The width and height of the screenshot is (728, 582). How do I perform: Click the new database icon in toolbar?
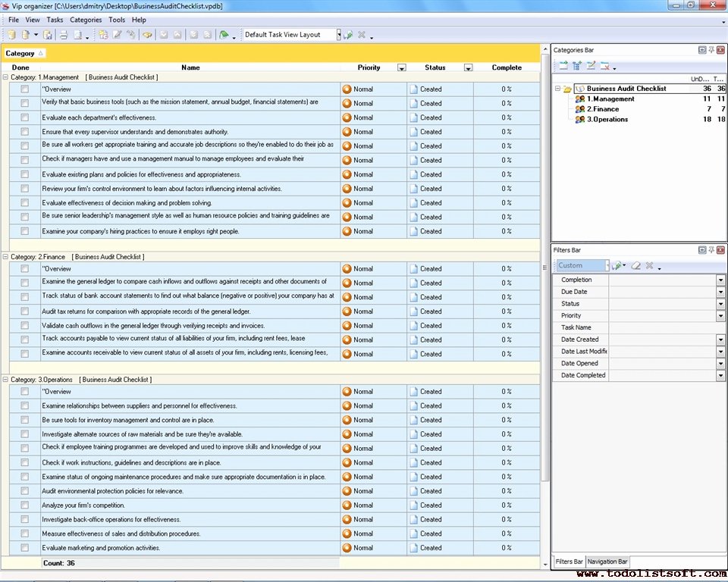(x=11, y=35)
